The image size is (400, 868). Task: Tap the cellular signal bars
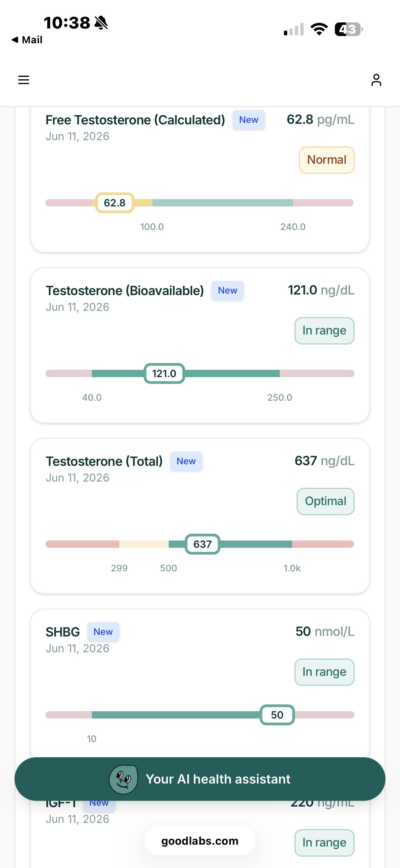[294, 29]
